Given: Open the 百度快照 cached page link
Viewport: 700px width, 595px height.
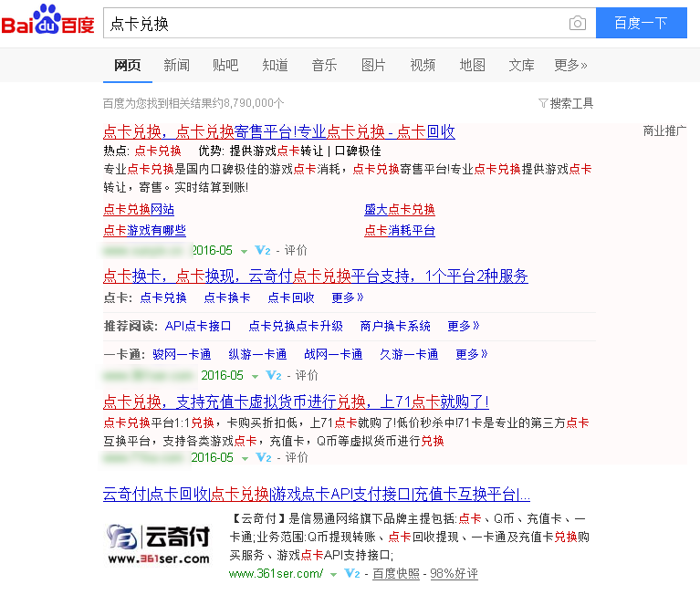Looking at the screenshot, I should (396, 574).
